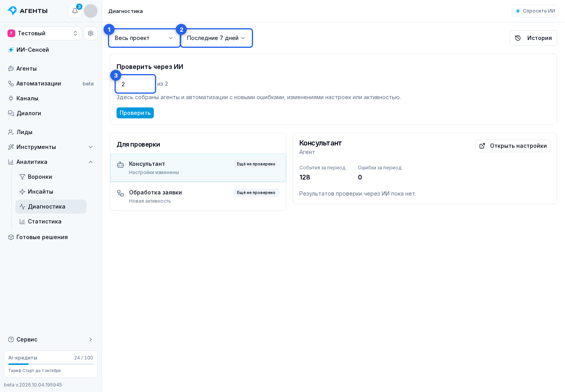Navigate to Каналы
The width and height of the screenshot is (565, 392).
click(51, 98)
